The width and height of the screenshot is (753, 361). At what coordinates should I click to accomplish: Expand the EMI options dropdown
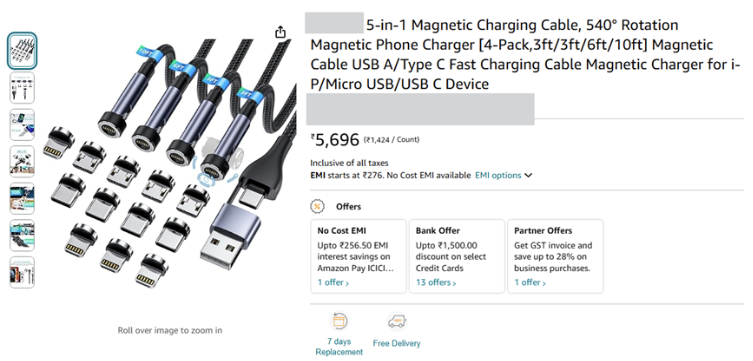click(504, 175)
